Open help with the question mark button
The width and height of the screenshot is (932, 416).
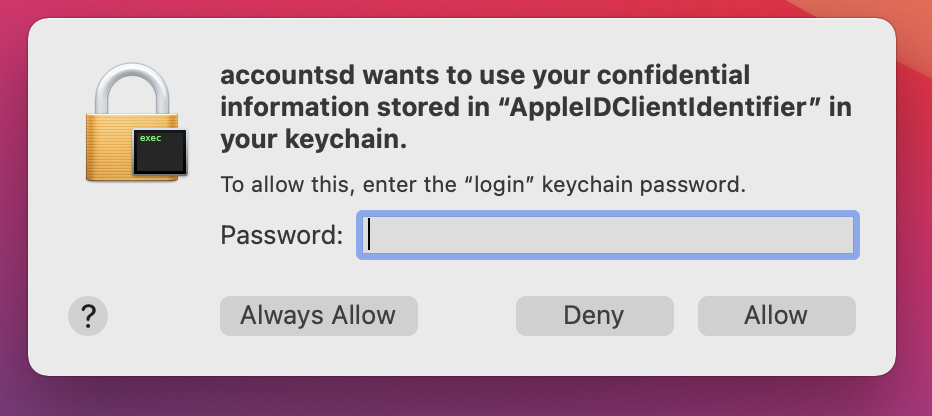88,316
